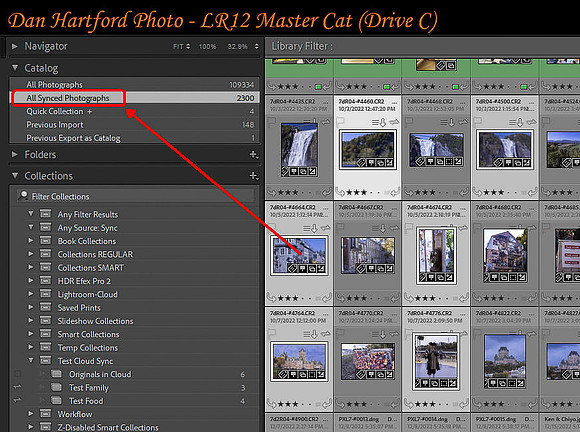Viewport: 580px width, 432px height.
Task: Toggle the flag on 7dR04-#4674.CR2
Action: click(408, 227)
